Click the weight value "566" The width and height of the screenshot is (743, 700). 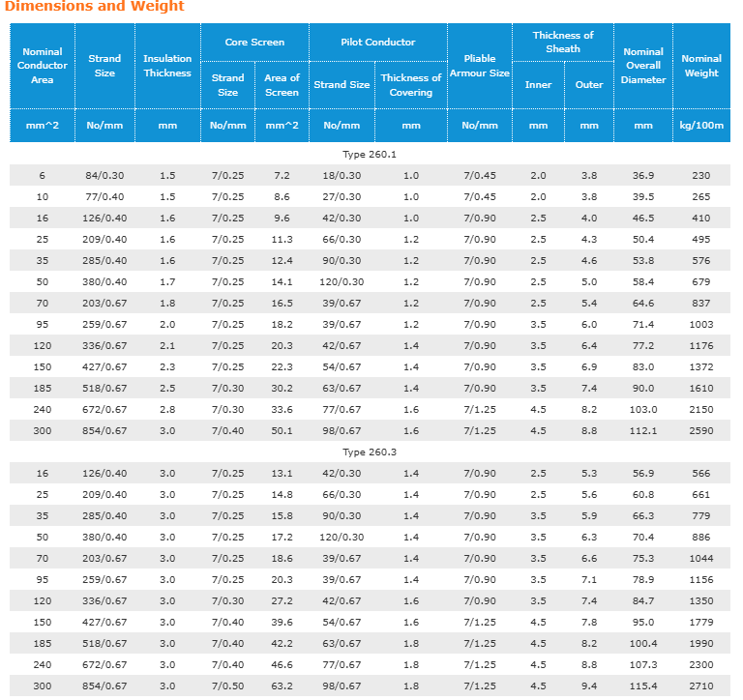click(701, 474)
